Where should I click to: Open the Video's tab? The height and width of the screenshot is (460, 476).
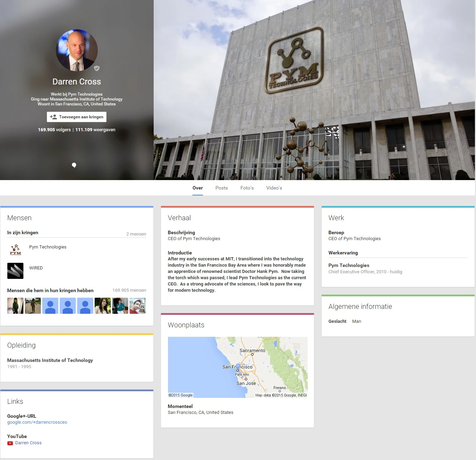274,188
